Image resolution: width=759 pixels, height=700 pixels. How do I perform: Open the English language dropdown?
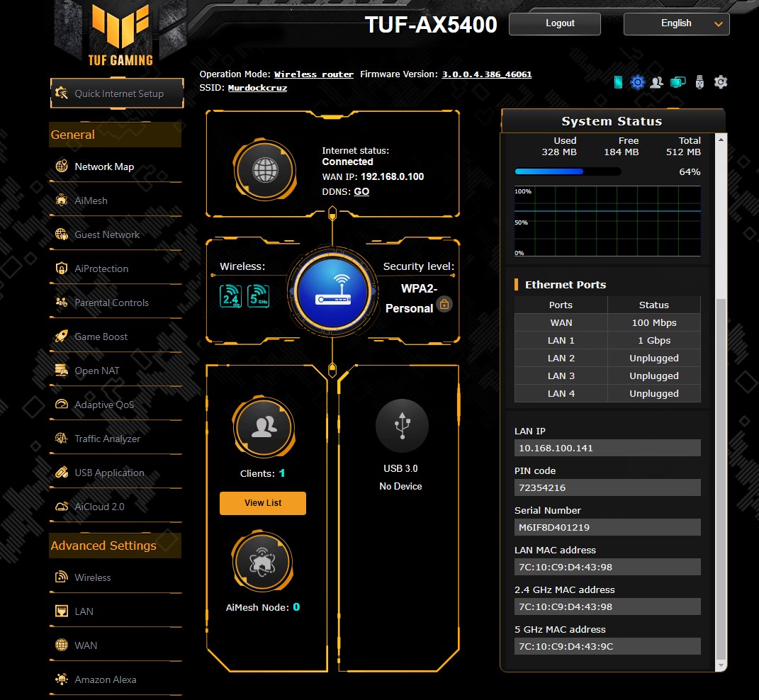click(676, 23)
